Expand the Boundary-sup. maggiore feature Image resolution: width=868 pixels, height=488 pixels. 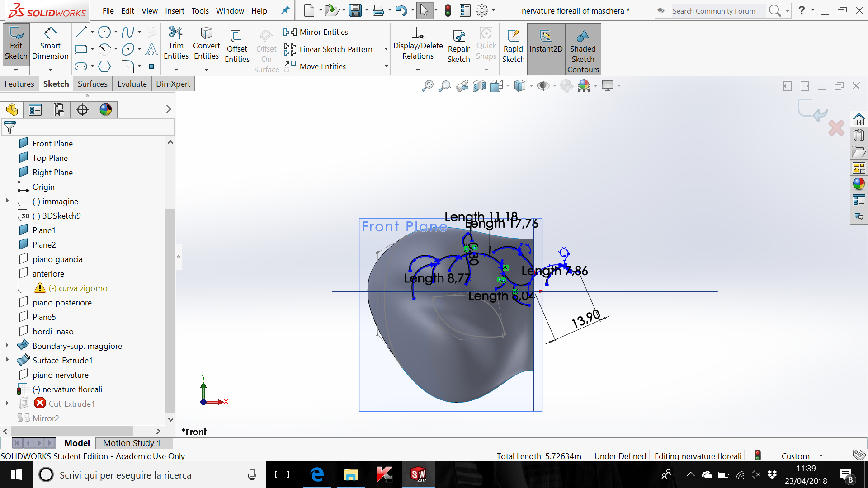(x=7, y=345)
